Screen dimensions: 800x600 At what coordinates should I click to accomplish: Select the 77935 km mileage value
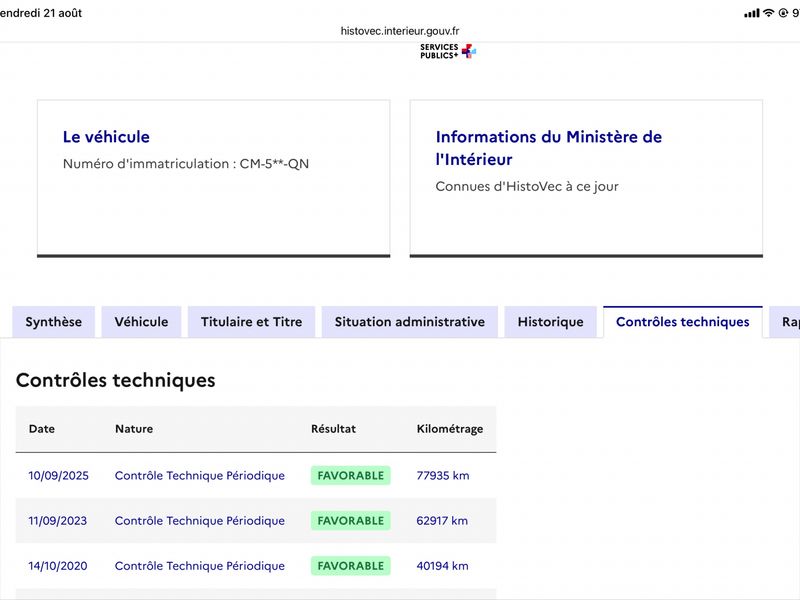[443, 476]
